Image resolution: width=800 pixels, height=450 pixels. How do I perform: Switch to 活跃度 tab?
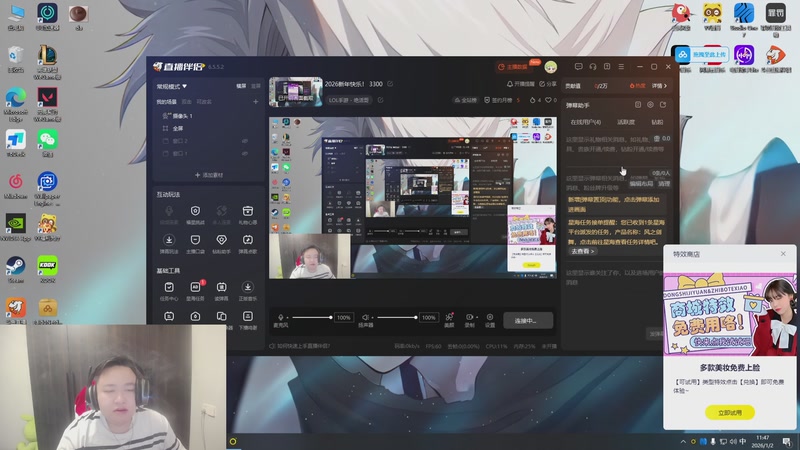[x=626, y=122]
